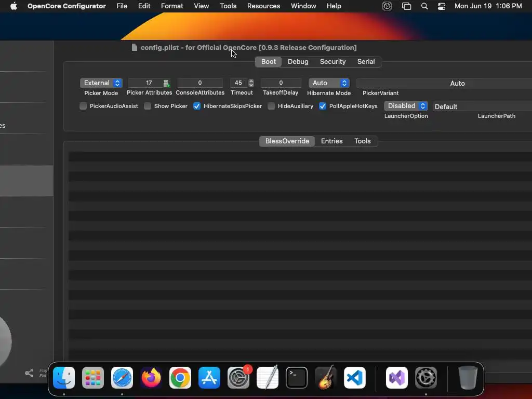Screen dimensions: 532x399
Task: Launch Firefox from the dock
Action: tap(151, 378)
